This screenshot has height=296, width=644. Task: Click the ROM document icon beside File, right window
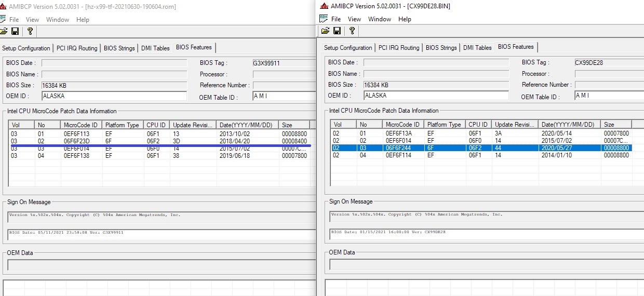tap(323, 19)
